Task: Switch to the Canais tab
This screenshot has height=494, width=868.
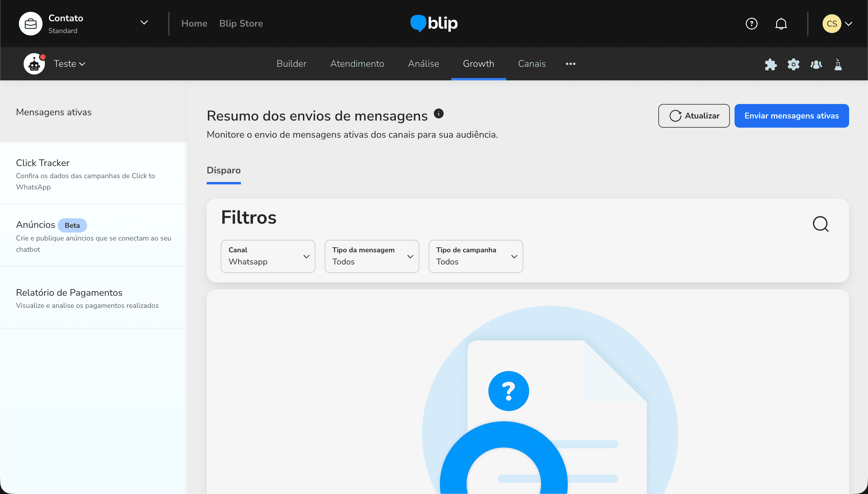Action: [x=532, y=64]
